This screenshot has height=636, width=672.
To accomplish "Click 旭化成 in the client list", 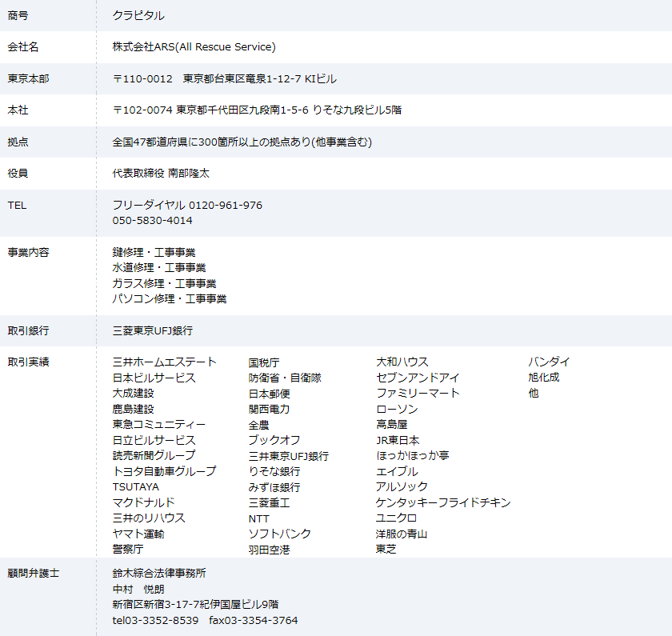I will (x=543, y=378).
